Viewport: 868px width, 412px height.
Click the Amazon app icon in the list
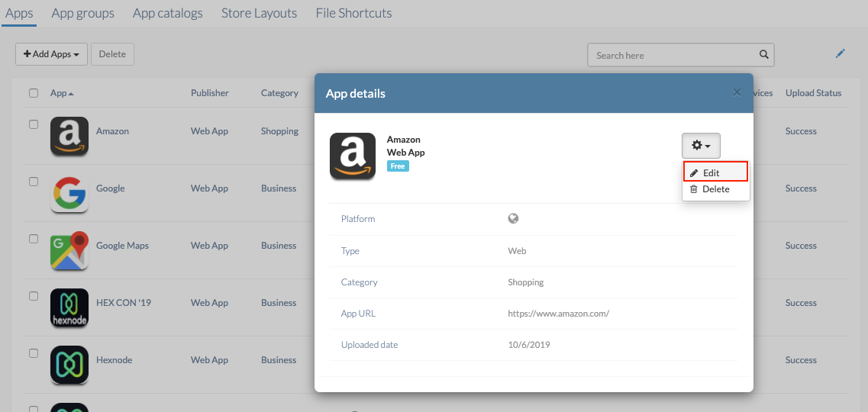69,136
